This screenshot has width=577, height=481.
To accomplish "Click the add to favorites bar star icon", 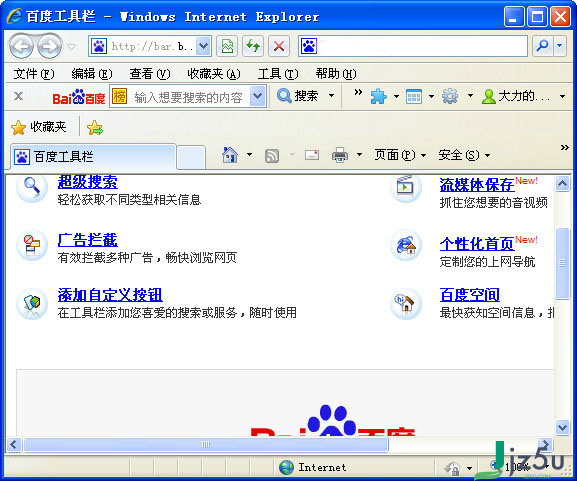I will tap(95, 127).
